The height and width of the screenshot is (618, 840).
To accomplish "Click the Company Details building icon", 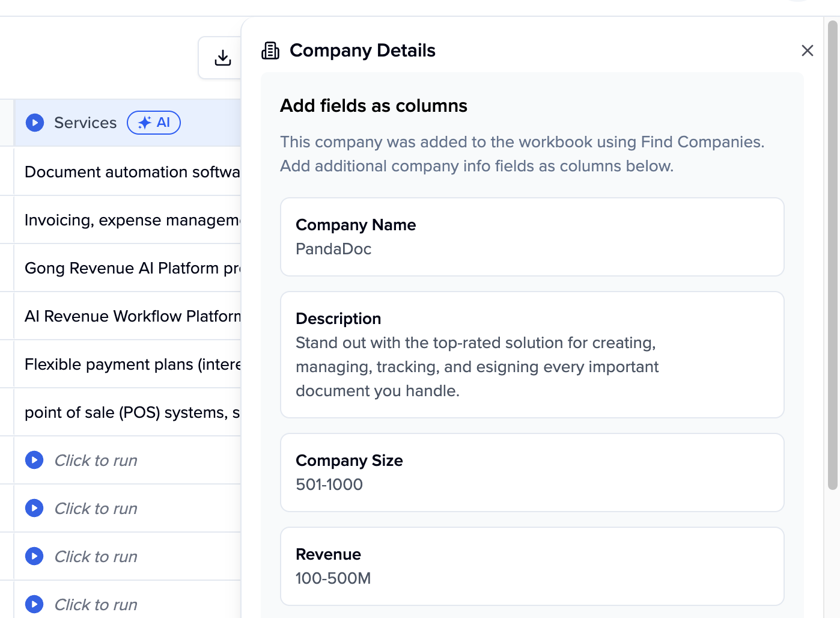I will pos(270,50).
